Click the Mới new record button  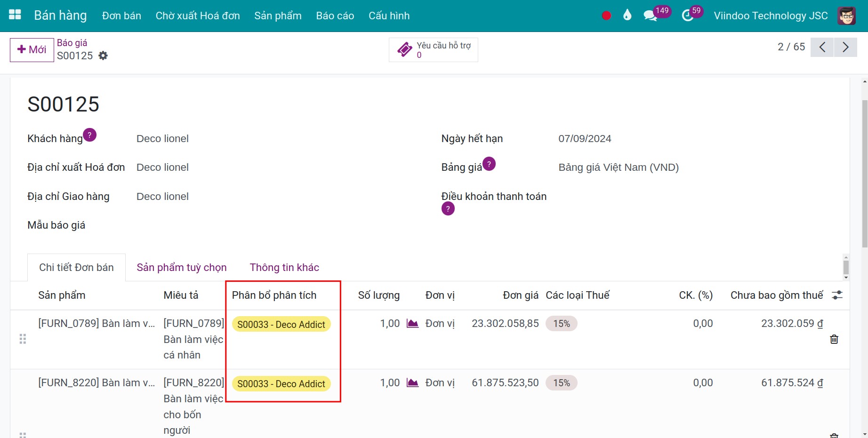coord(32,50)
